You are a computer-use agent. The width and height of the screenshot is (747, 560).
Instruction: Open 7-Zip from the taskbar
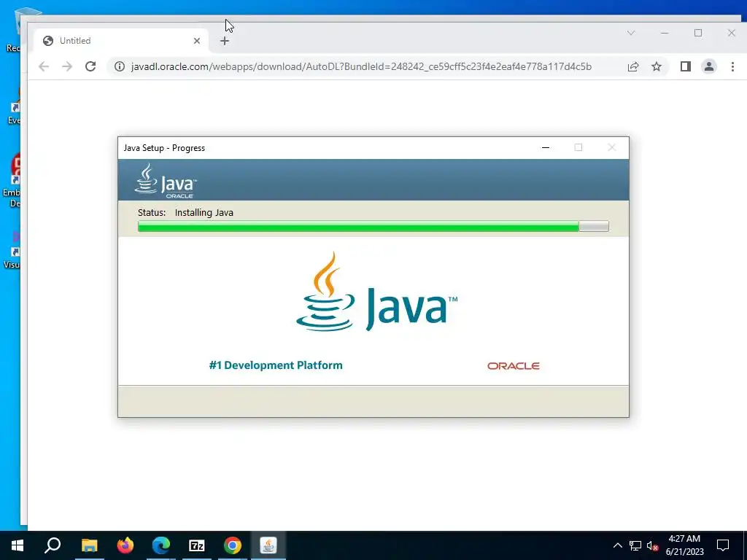pyautogui.click(x=197, y=545)
